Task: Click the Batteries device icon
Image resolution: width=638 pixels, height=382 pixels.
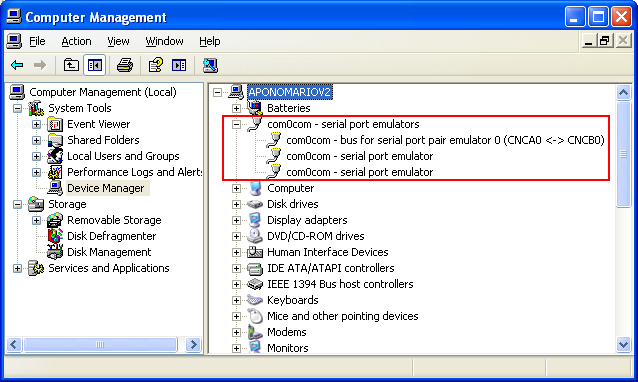Action: point(255,108)
